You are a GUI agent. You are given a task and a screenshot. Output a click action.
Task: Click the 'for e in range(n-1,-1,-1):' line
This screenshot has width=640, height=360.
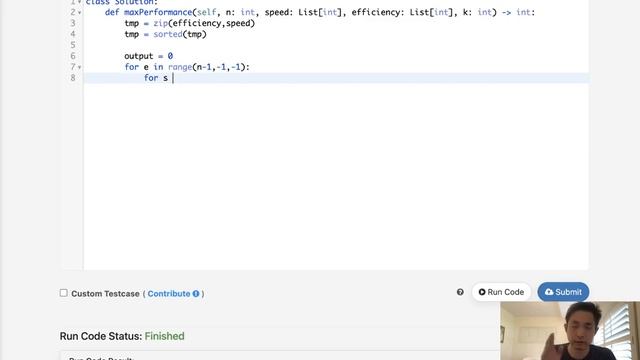pos(187,67)
